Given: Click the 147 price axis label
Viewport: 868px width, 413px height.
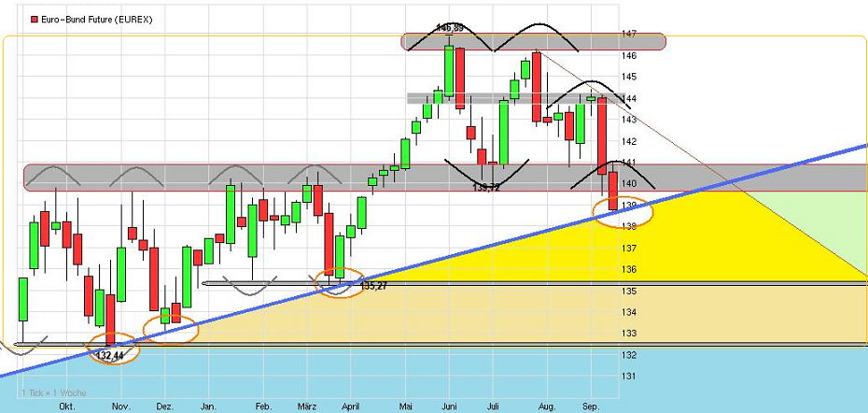Looking at the screenshot, I should pyautogui.click(x=630, y=34).
